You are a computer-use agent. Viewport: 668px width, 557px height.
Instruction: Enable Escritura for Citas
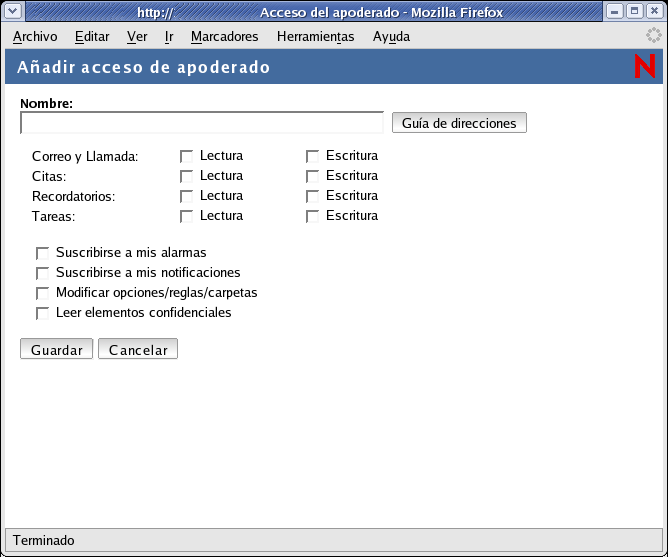coord(312,176)
